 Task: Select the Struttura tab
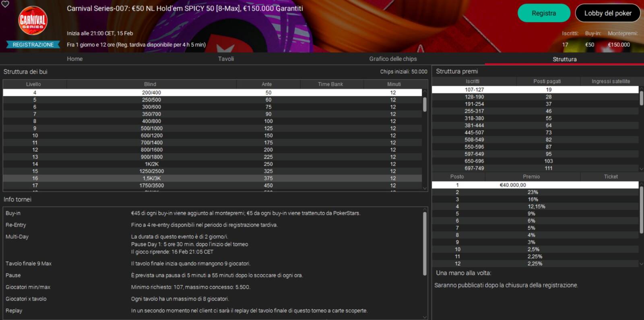[x=564, y=59]
